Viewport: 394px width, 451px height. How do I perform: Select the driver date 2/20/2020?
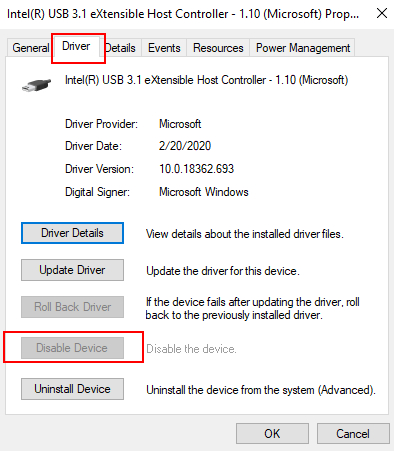pyautogui.click(x=185, y=146)
